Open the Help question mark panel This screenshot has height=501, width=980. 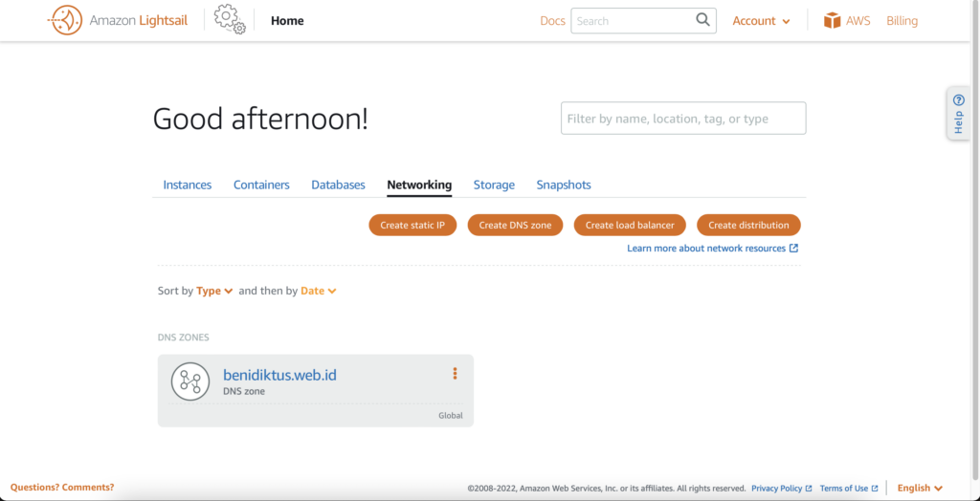coord(958,113)
